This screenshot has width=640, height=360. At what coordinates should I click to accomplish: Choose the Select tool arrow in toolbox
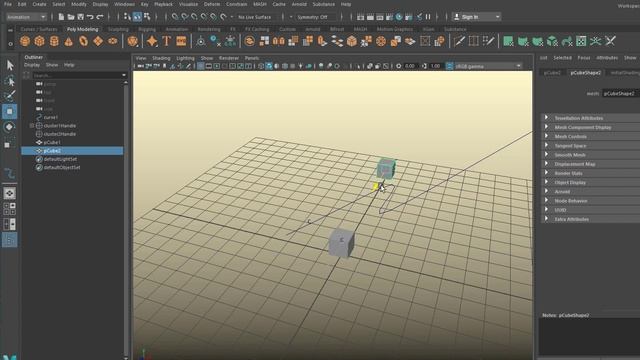10,65
